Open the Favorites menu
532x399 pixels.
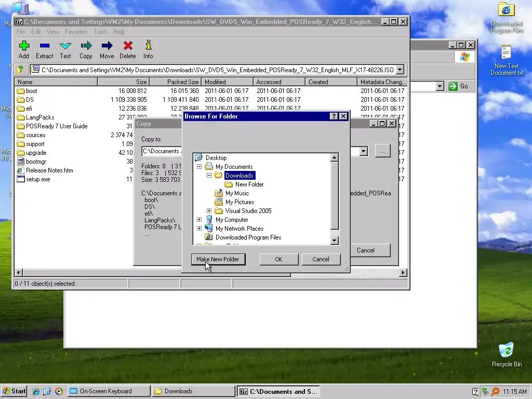pos(76,32)
